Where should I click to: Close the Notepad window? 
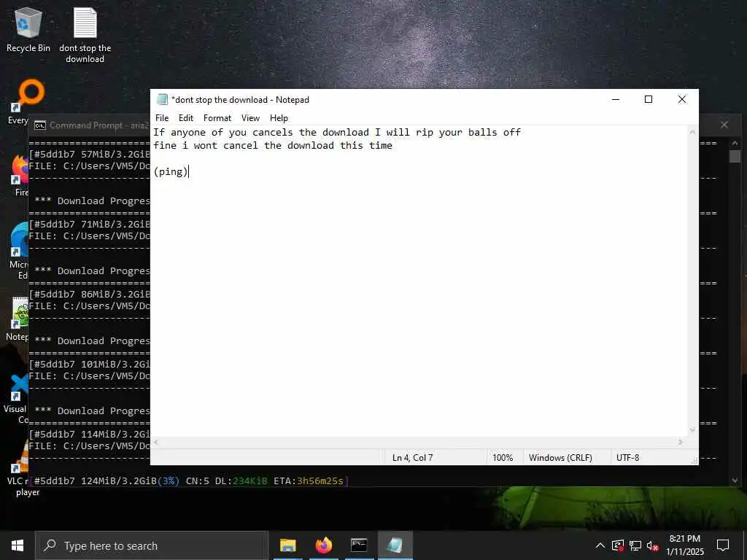click(682, 99)
